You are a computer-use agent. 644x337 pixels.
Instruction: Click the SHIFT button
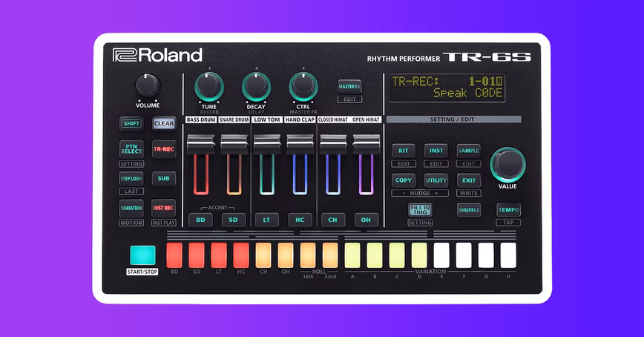(x=131, y=123)
